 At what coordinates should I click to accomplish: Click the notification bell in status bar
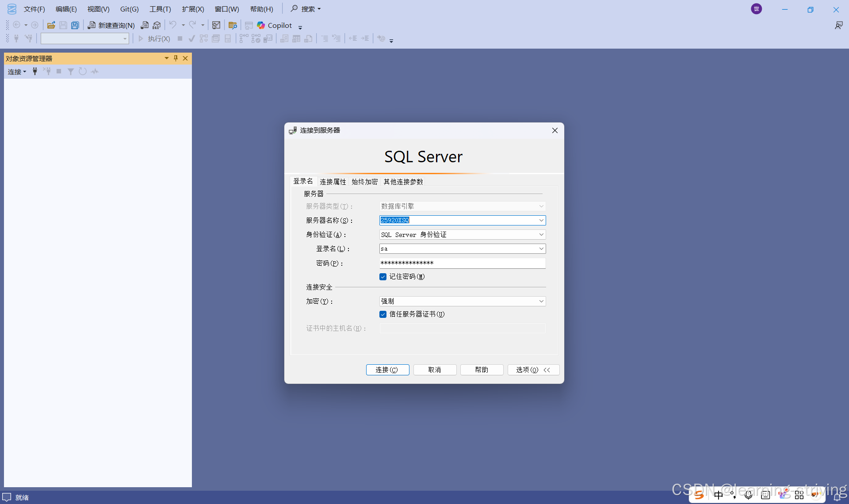[x=837, y=497]
